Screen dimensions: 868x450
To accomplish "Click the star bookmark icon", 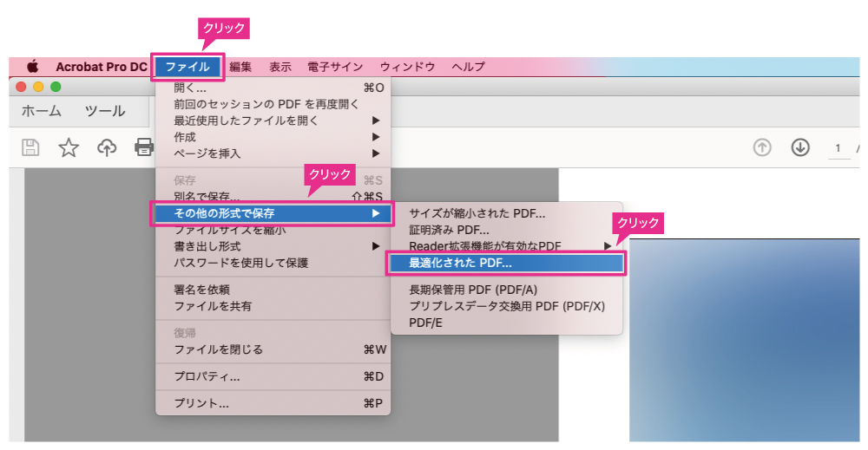I will 69,147.
